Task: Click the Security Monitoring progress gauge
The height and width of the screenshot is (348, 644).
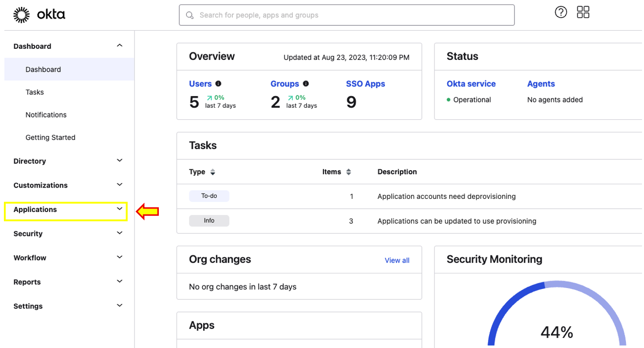Action: tap(557, 313)
